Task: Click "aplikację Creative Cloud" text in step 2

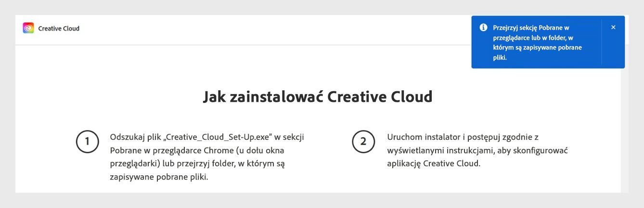Action: tap(433, 163)
